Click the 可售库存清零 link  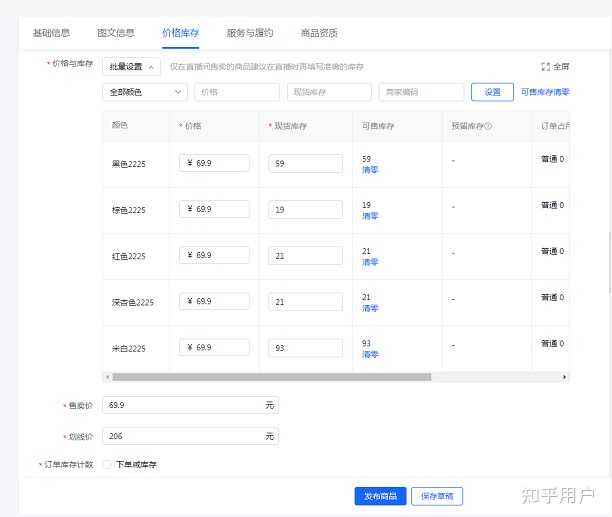click(545, 92)
